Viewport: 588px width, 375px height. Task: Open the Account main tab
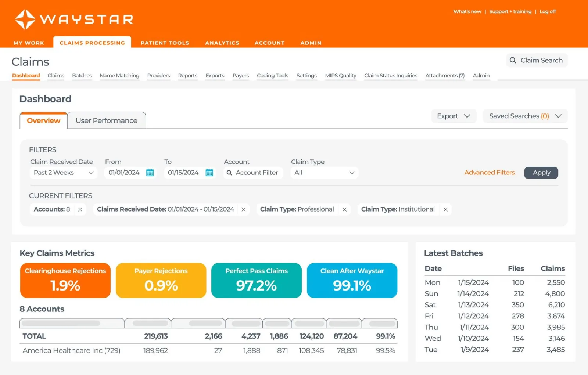pos(269,43)
